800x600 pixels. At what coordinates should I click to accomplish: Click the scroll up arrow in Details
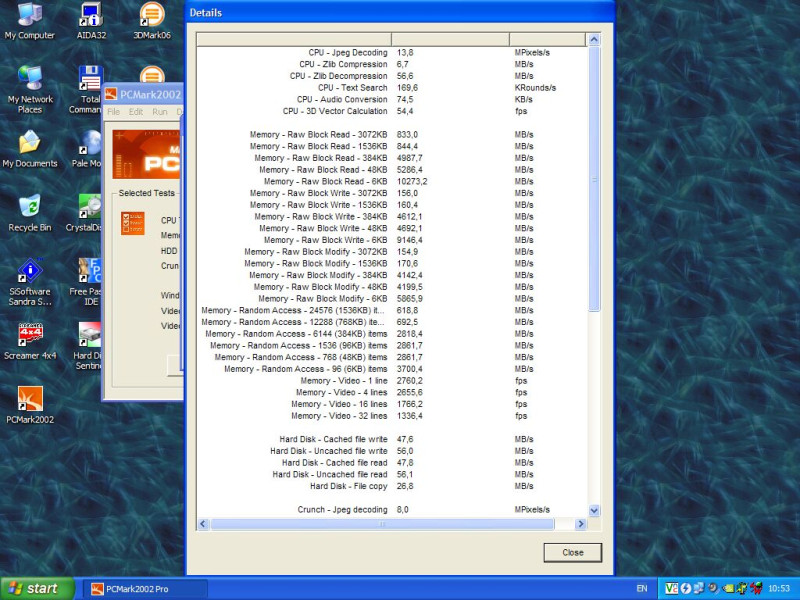pyautogui.click(x=594, y=39)
